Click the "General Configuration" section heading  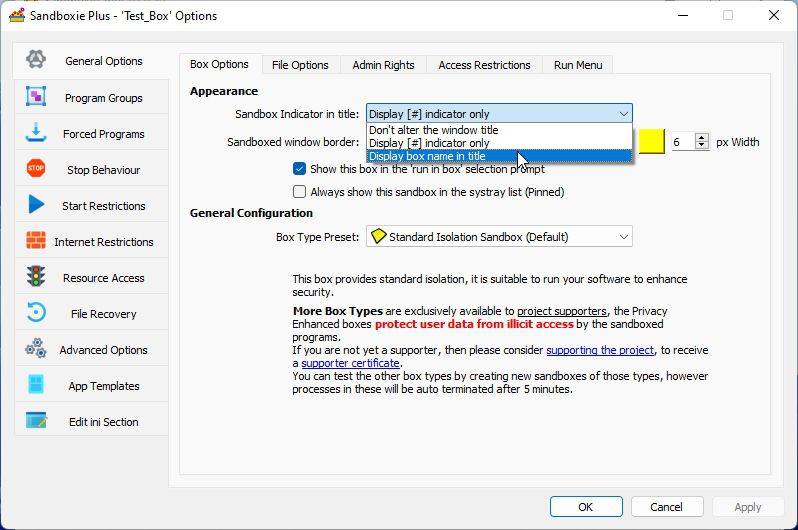pyautogui.click(x=251, y=213)
